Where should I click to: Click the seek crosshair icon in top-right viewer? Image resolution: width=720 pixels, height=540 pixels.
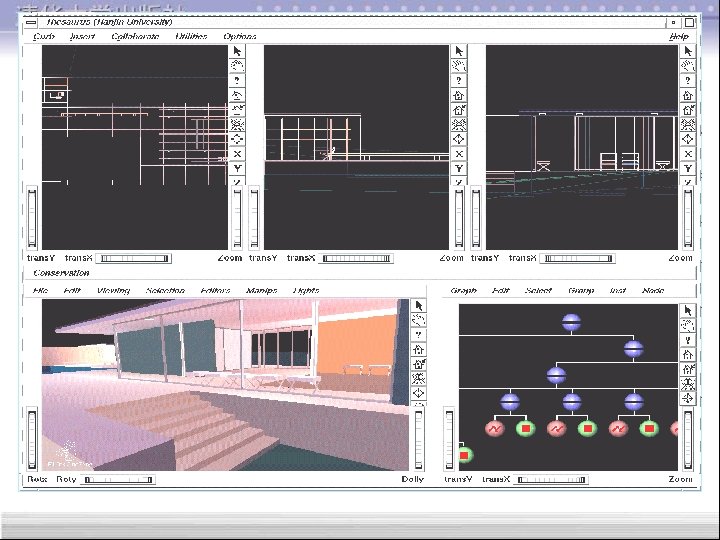tap(687, 139)
